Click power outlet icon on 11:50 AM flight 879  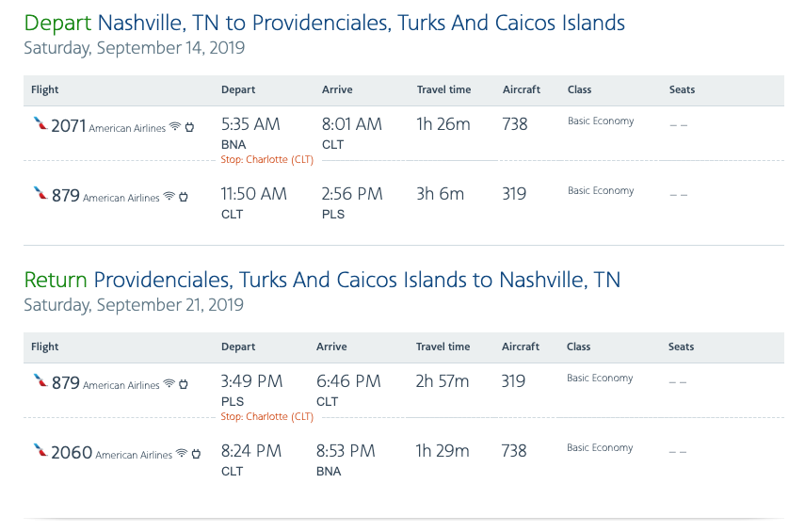(x=184, y=197)
